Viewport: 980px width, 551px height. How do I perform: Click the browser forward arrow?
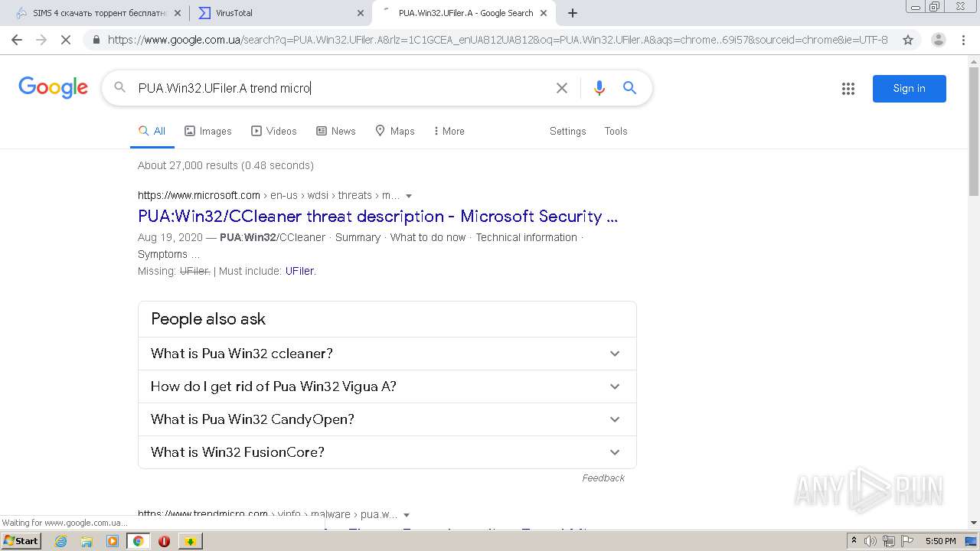click(x=41, y=40)
